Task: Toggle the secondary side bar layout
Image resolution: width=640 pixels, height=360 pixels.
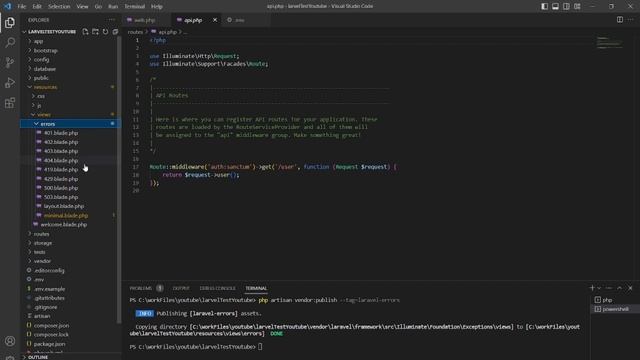Action: coord(566,6)
